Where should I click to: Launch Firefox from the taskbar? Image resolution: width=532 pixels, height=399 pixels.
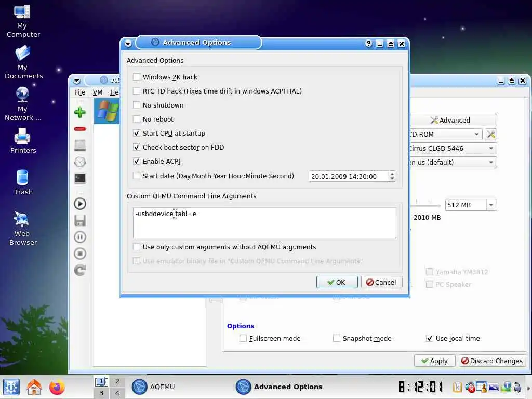click(57, 387)
